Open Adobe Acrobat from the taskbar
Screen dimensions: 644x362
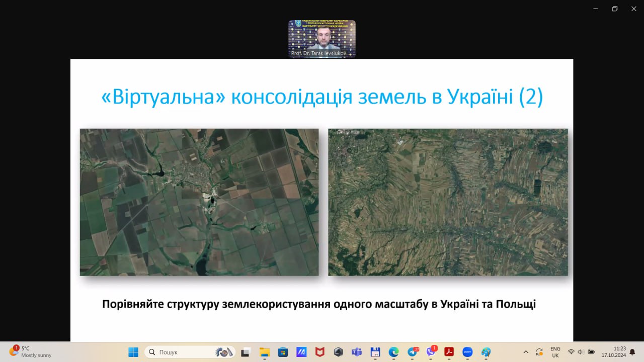(x=449, y=352)
